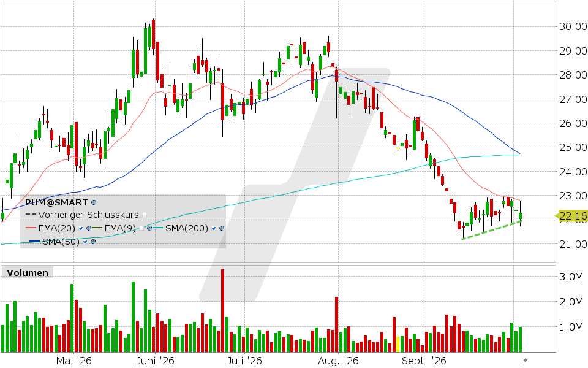
Task: Enable the Vorheriger Schlusskurs checkbox
Action: (x=145, y=215)
